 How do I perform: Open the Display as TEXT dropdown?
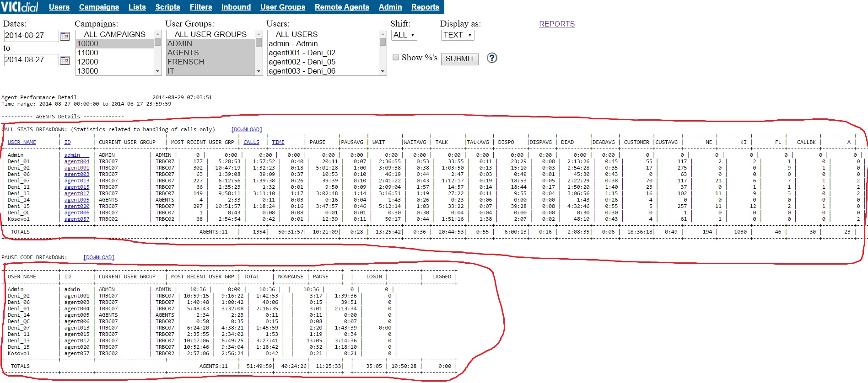(x=458, y=35)
